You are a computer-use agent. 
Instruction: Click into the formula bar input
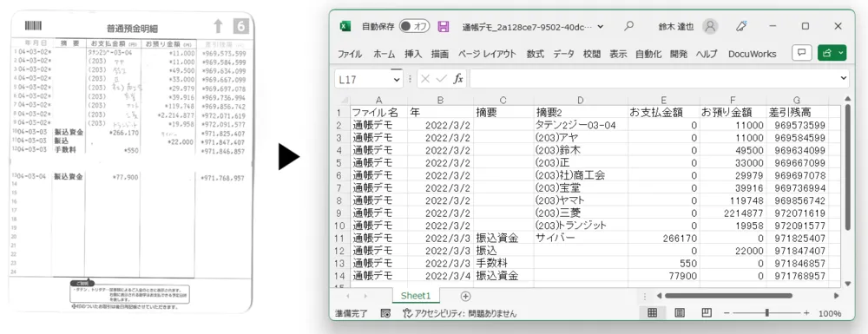pyautogui.click(x=654, y=79)
